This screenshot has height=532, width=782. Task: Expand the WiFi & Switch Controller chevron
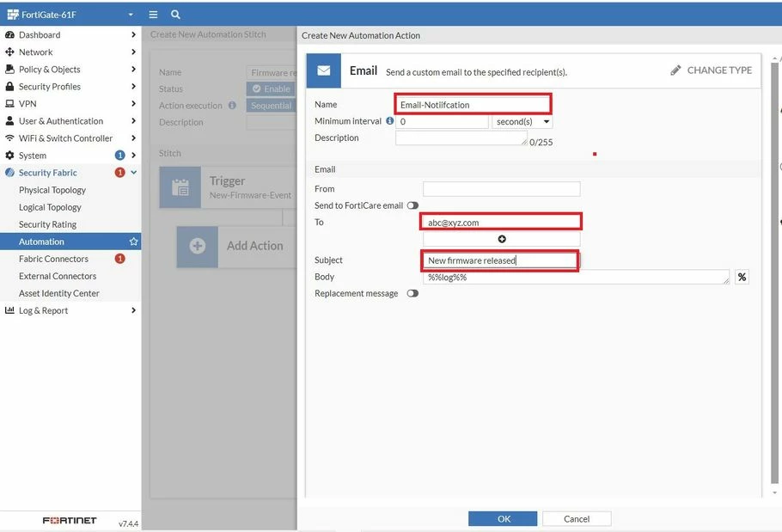coord(133,138)
